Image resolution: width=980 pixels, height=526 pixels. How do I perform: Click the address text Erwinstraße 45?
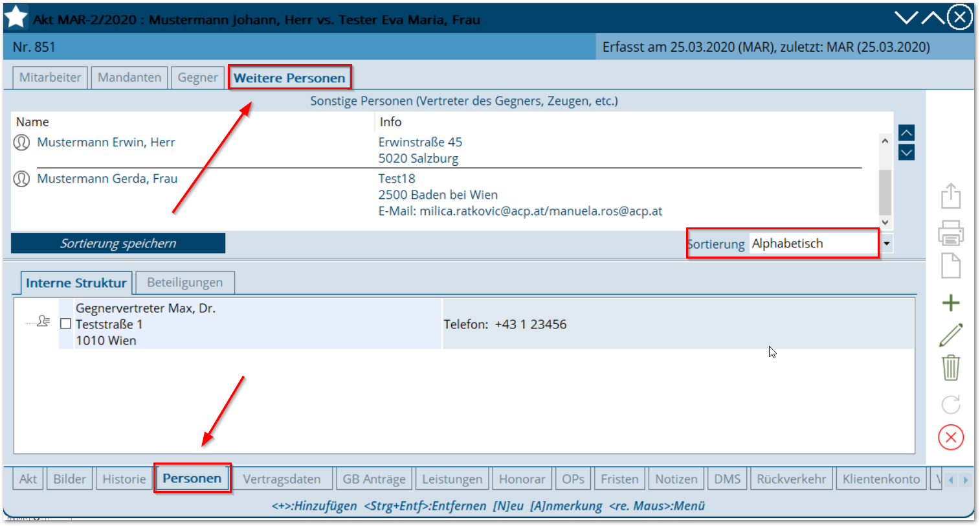click(x=421, y=142)
